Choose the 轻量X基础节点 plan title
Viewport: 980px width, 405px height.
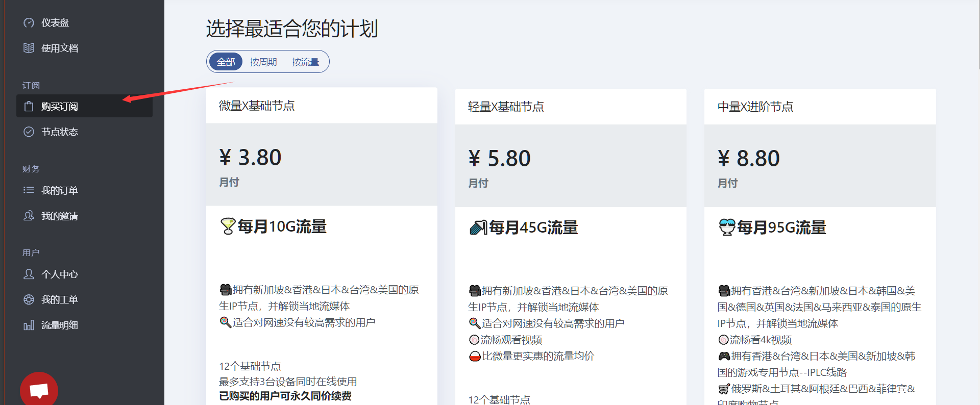[x=506, y=107]
